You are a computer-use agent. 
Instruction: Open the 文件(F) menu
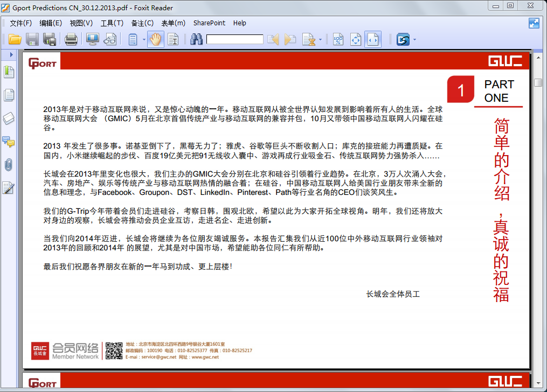click(x=20, y=23)
